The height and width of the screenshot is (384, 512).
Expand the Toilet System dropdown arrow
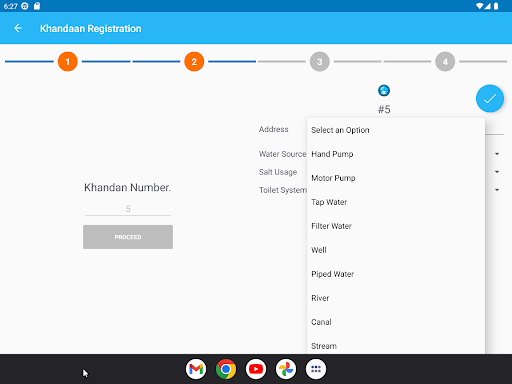tap(497, 190)
